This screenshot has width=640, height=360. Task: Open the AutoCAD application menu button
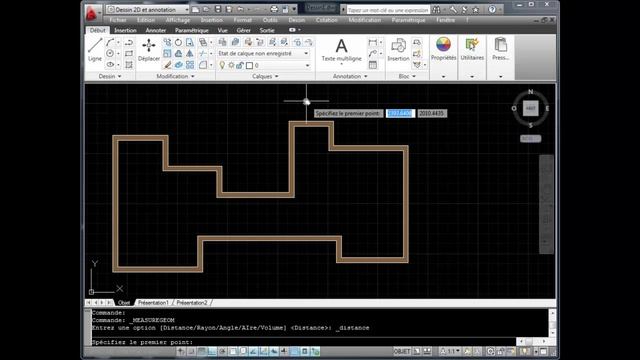point(91,13)
